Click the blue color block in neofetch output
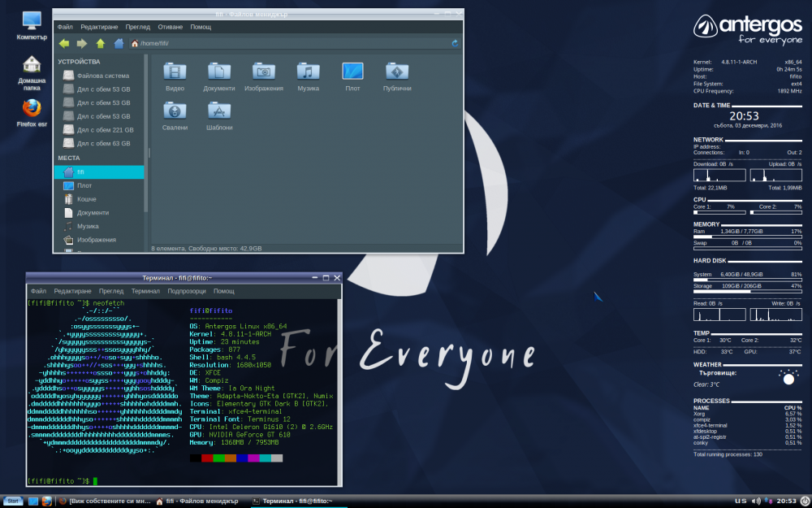 pyautogui.click(x=242, y=458)
